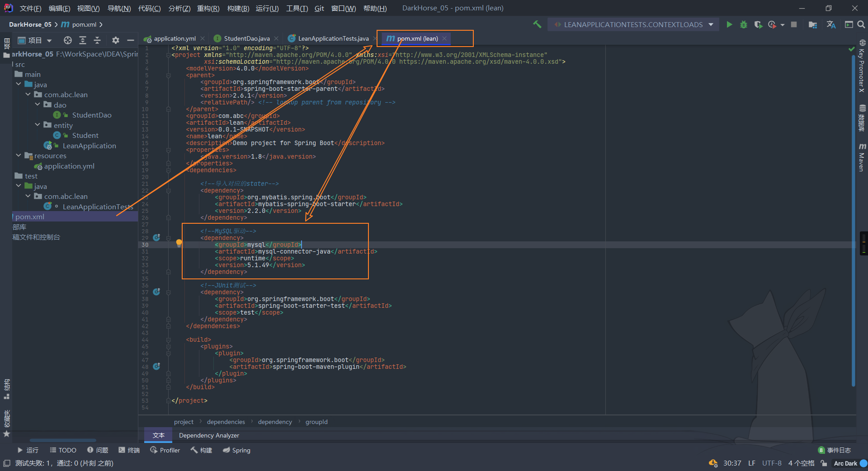The image size is (868, 471).
Task: Open the Git menu
Action: (x=319, y=8)
